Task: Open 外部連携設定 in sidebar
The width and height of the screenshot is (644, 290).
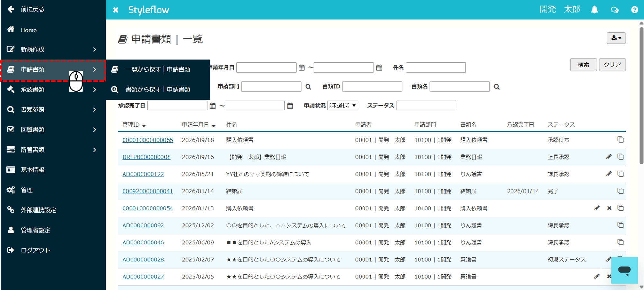Action: pyautogui.click(x=53, y=210)
